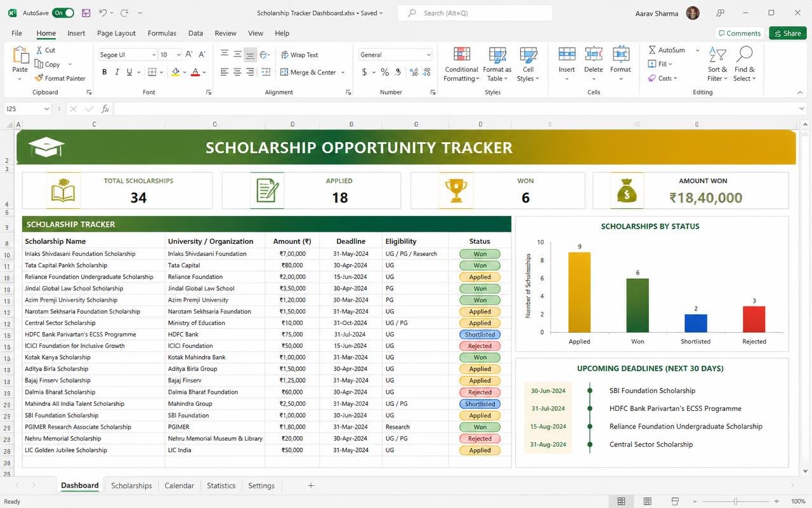Open Find & Select

(745, 64)
